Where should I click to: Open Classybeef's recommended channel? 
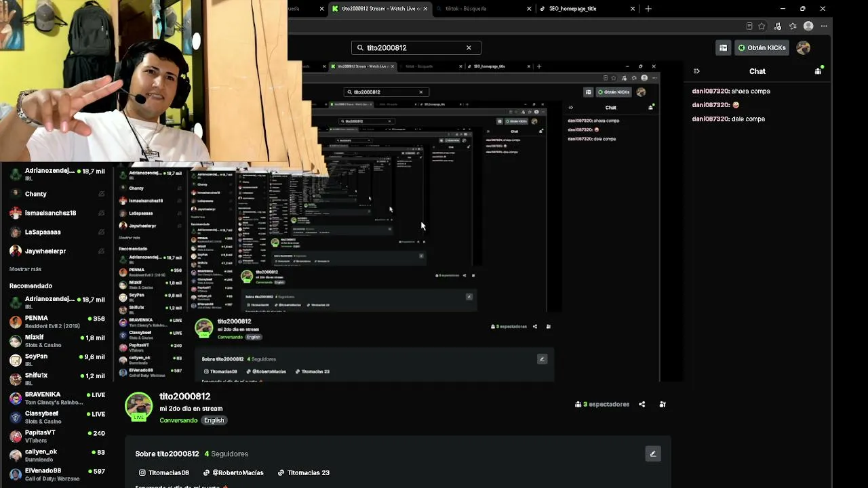[58, 417]
